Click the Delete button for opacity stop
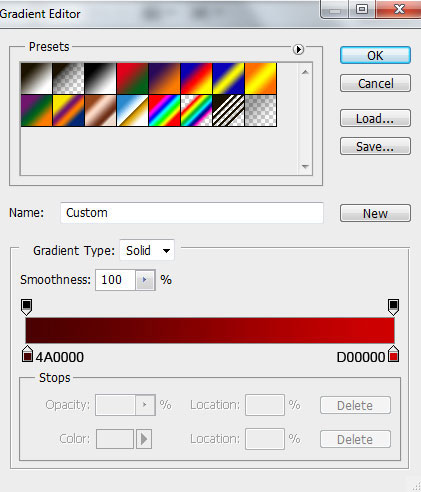The width and height of the screenshot is (421, 492). (x=355, y=405)
